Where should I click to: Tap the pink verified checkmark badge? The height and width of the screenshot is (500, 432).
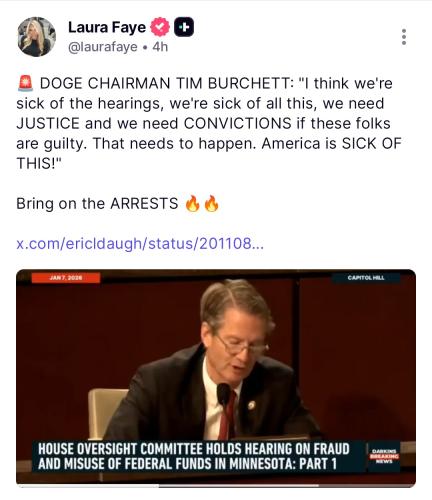click(160, 27)
